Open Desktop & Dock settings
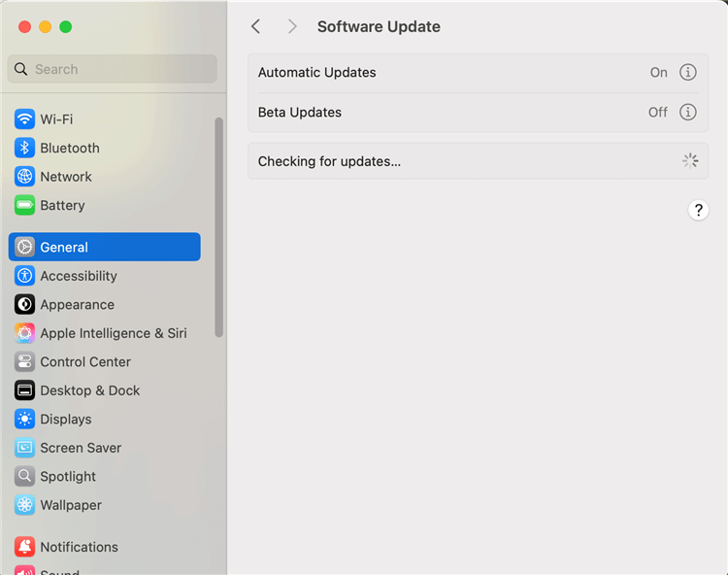 (x=89, y=390)
